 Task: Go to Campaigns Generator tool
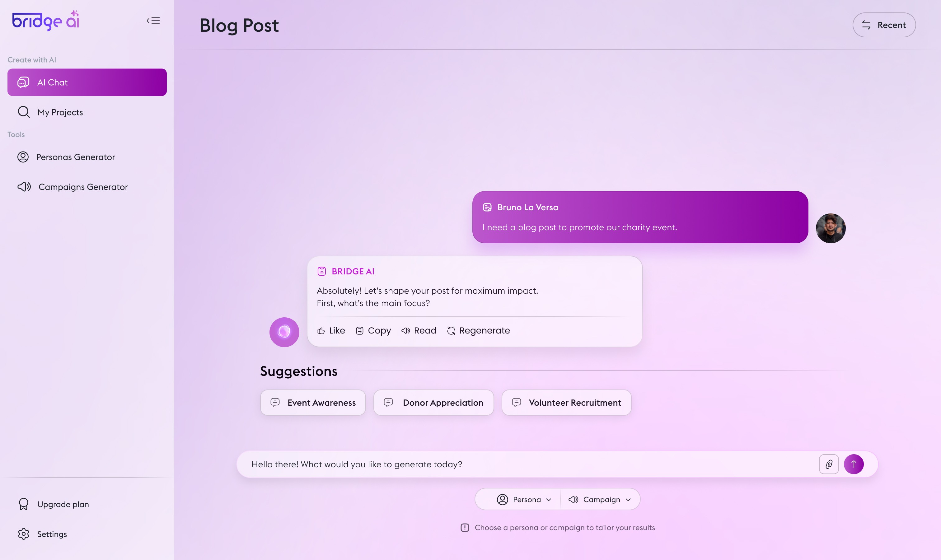(83, 187)
